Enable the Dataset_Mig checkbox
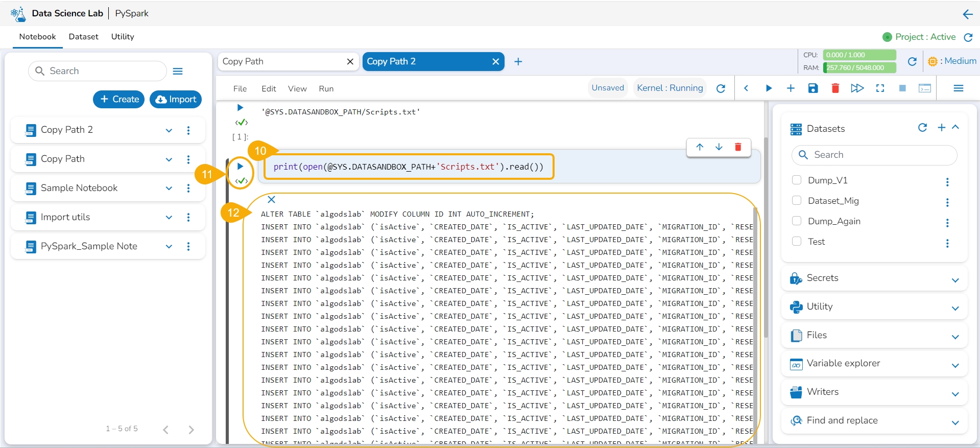The height and width of the screenshot is (448, 980). pyautogui.click(x=797, y=200)
